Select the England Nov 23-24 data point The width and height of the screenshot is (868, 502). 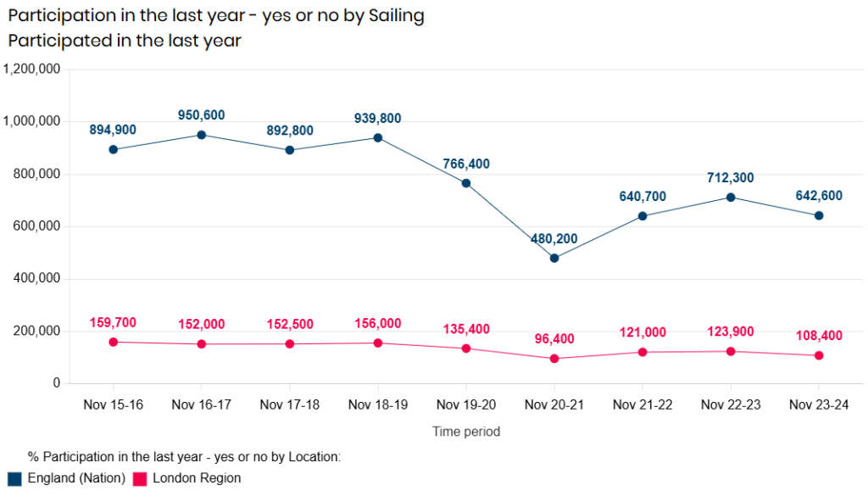(x=819, y=215)
